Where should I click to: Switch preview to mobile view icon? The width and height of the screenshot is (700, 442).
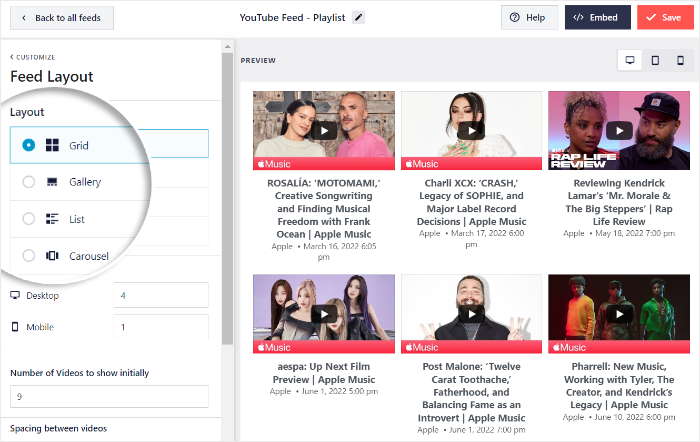(x=680, y=60)
